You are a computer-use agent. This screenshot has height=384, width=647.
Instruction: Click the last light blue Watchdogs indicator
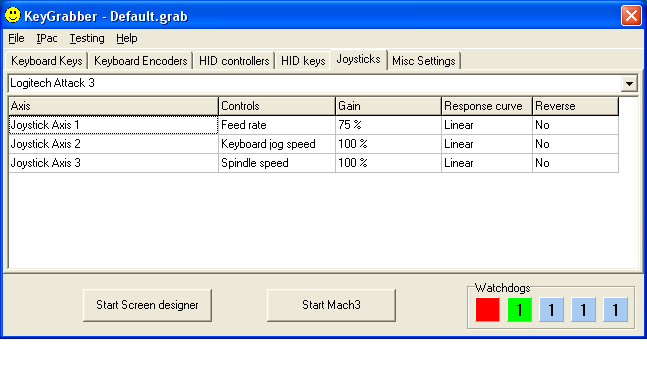pos(615,309)
